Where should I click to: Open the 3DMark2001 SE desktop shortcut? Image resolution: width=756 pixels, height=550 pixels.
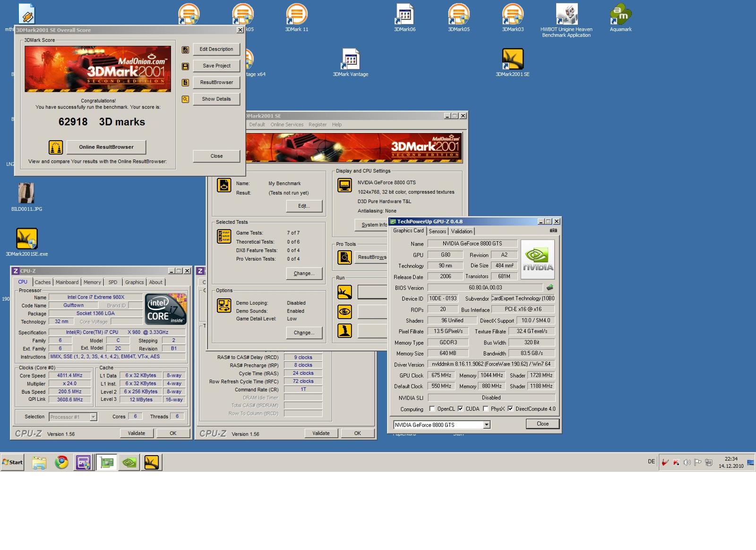tap(513, 62)
